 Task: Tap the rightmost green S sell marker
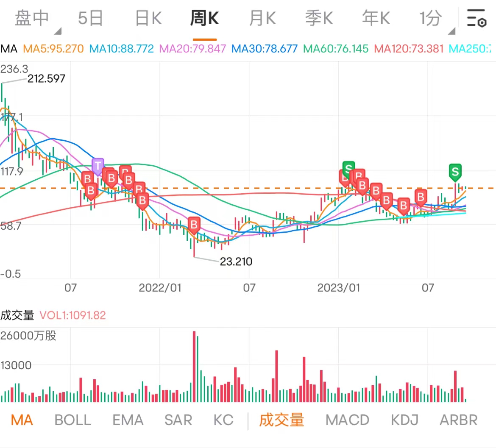tap(455, 173)
